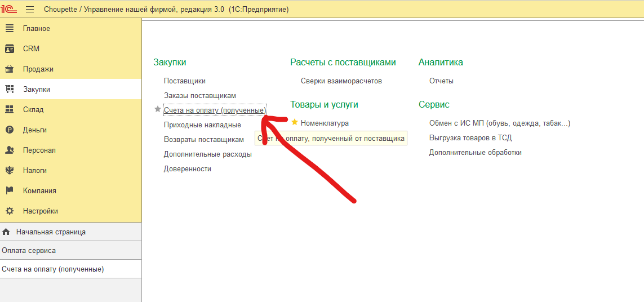The height and width of the screenshot is (302, 644).
Task: Click the CRM section icon
Action: pos(10,49)
